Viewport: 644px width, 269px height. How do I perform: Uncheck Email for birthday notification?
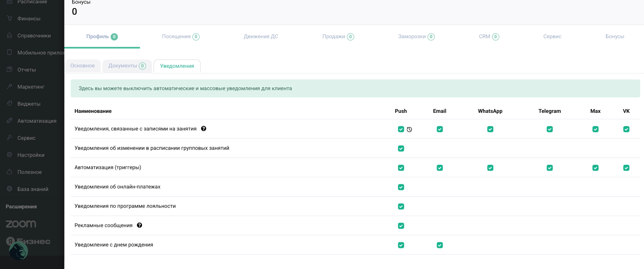440,245
